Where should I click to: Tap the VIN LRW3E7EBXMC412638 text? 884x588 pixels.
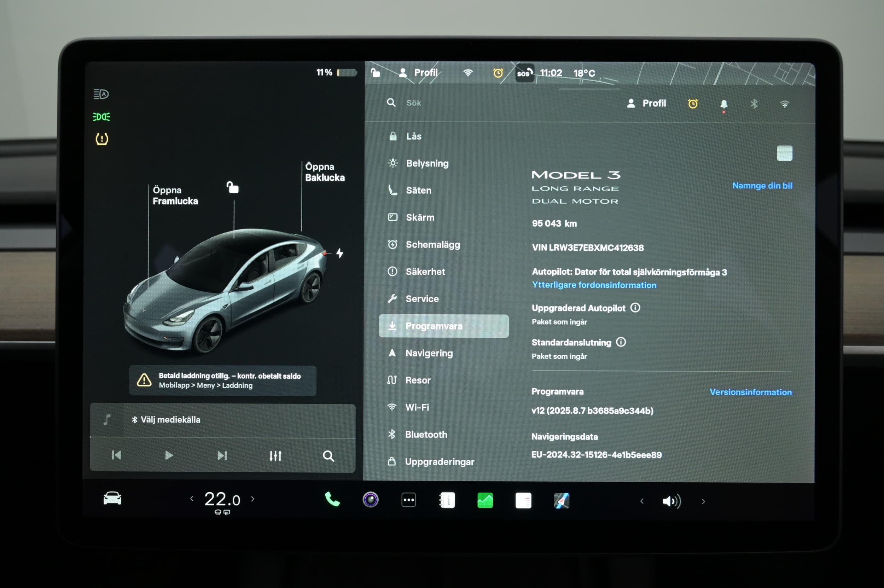(588, 248)
